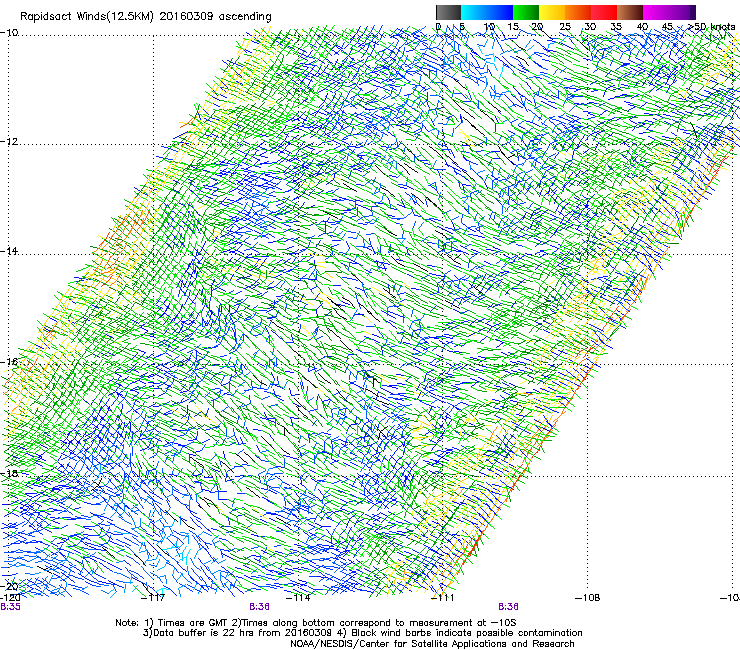740x650 pixels.
Task: Click the cyan-to-blue 5–15 knots legend band
Action: click(x=487, y=12)
